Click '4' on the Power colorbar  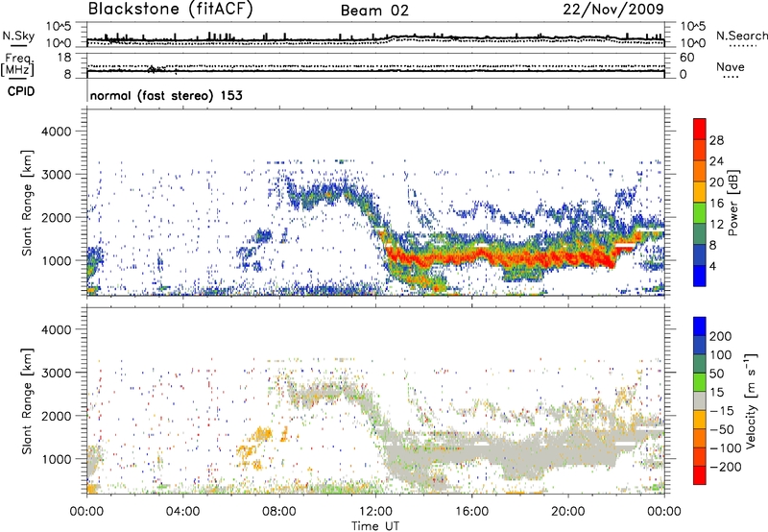point(712,266)
